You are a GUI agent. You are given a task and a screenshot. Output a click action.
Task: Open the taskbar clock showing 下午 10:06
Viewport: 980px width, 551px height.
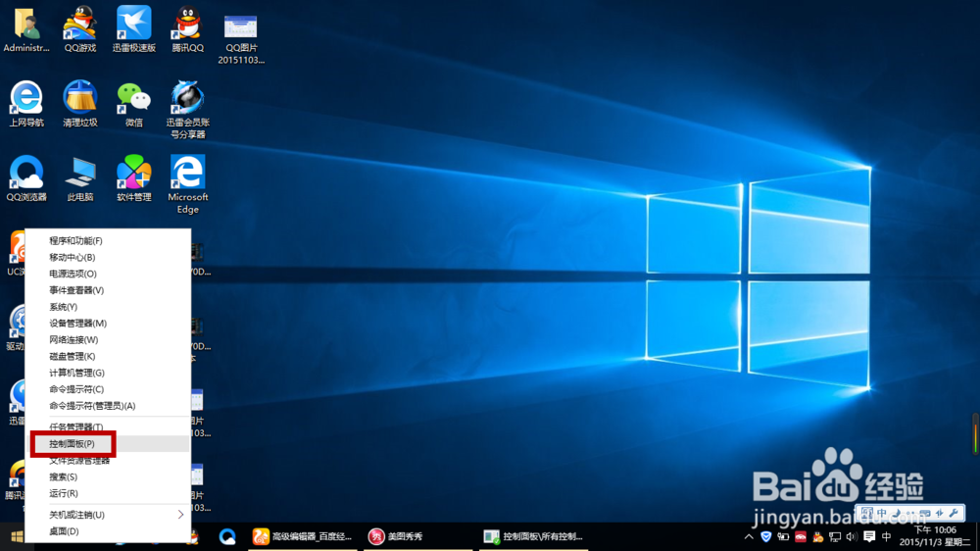[x=935, y=536]
